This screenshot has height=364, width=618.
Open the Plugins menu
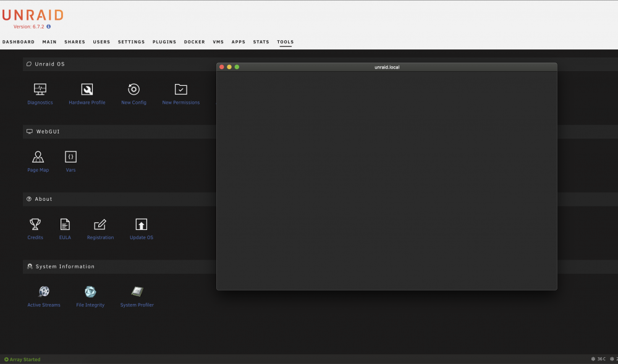[164, 42]
